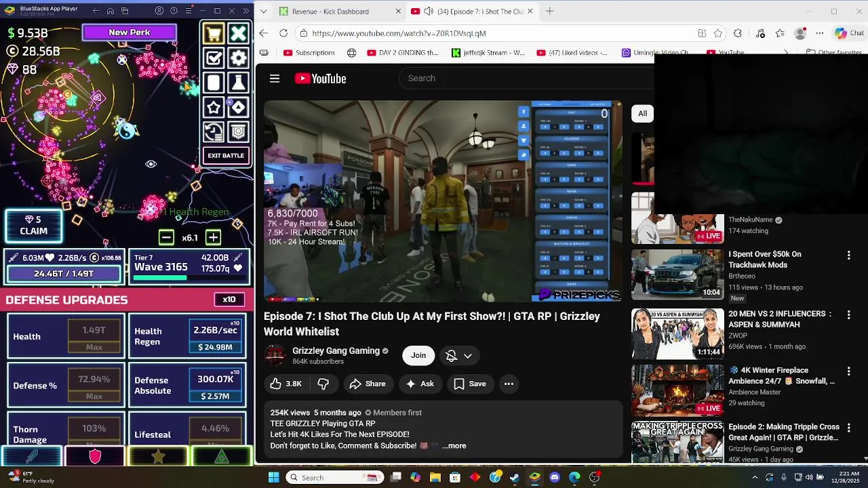Decrease game speed with minus button
Screen dimensions: 868x488
[166, 237]
